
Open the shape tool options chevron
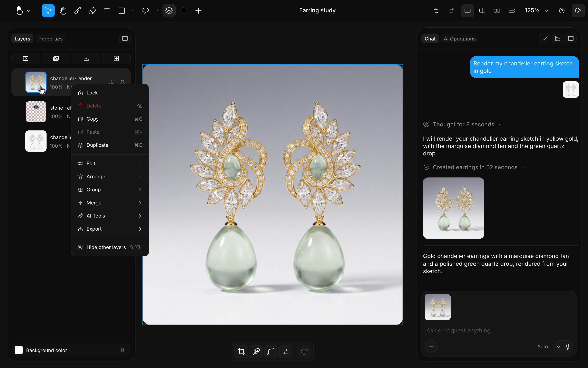pos(133,11)
